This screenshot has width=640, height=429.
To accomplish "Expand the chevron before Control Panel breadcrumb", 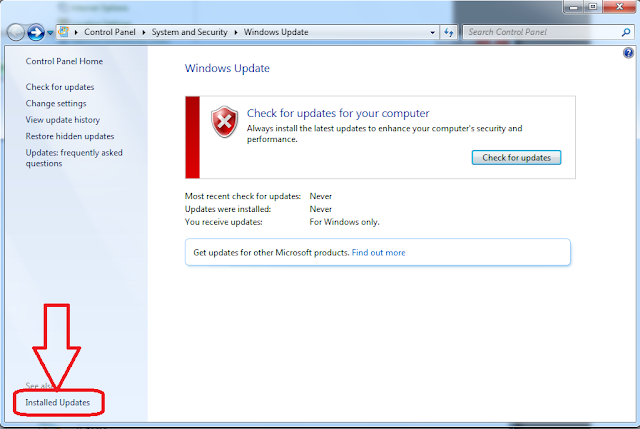I will pos(76,32).
